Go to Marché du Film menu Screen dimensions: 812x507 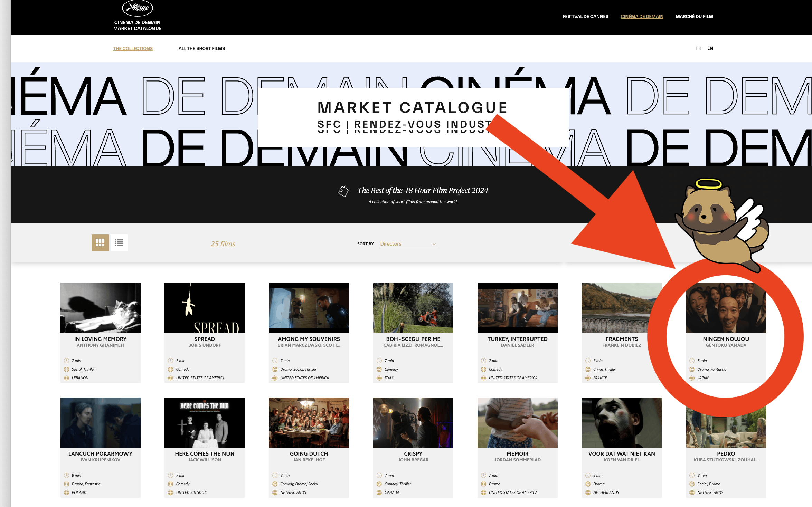click(694, 16)
